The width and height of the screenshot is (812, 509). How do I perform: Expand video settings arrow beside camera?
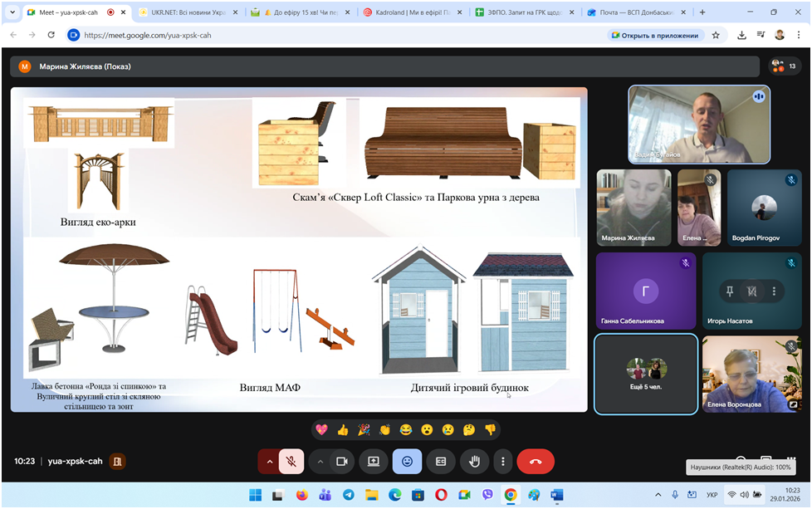click(320, 461)
